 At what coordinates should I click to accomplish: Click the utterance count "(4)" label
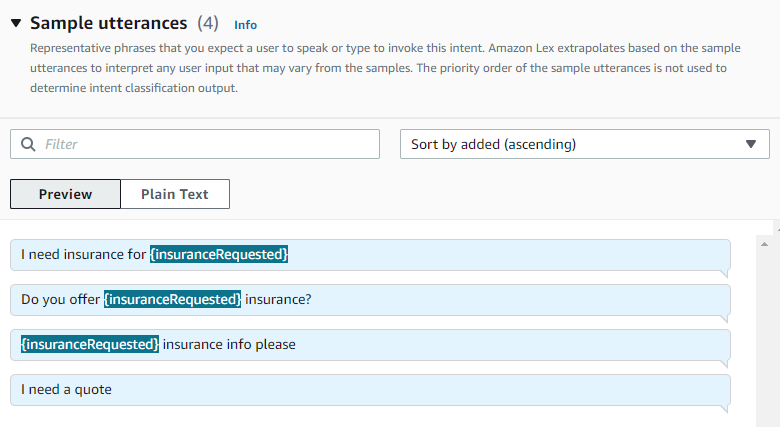coord(208,23)
